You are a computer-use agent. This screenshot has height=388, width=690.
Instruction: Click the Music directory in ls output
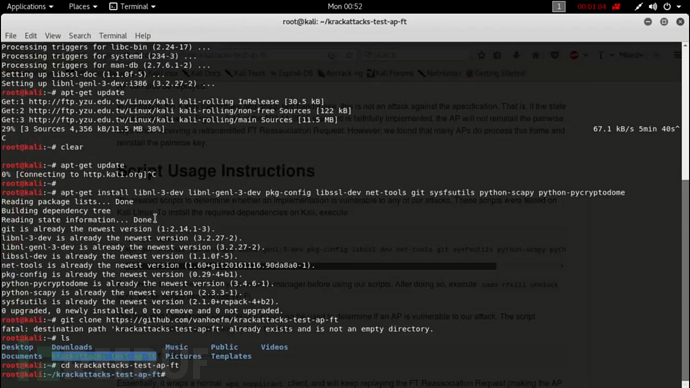(176, 347)
